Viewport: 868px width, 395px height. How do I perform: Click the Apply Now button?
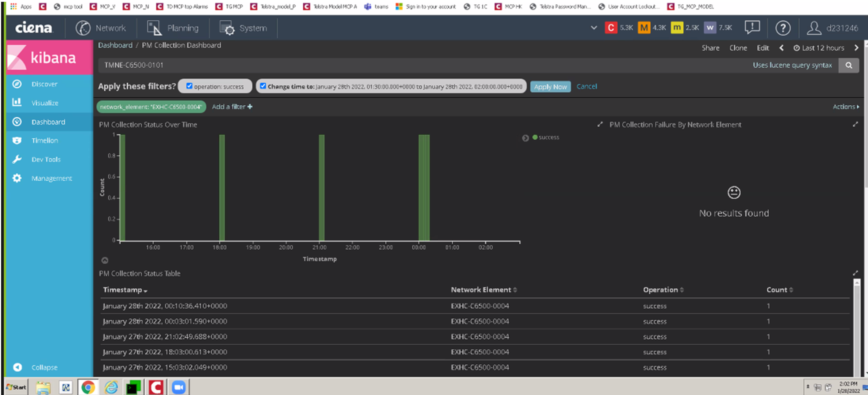550,86
